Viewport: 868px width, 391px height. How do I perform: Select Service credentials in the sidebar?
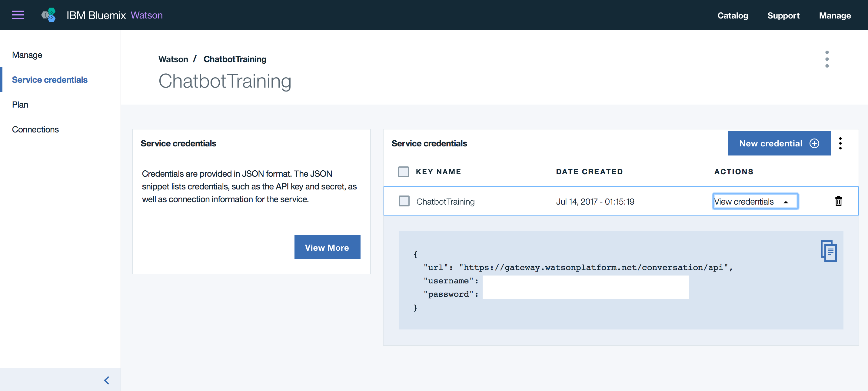pyautogui.click(x=50, y=79)
